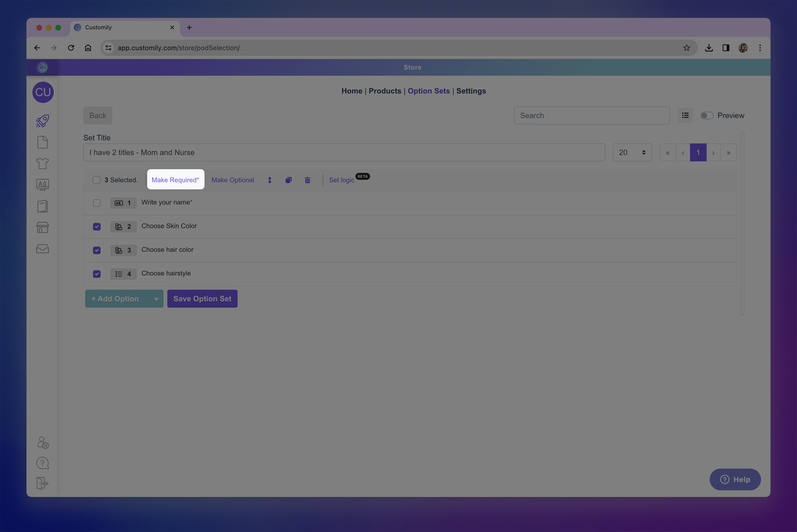Expand the Add Option dropdown arrow
The image size is (797, 532).
tap(156, 299)
